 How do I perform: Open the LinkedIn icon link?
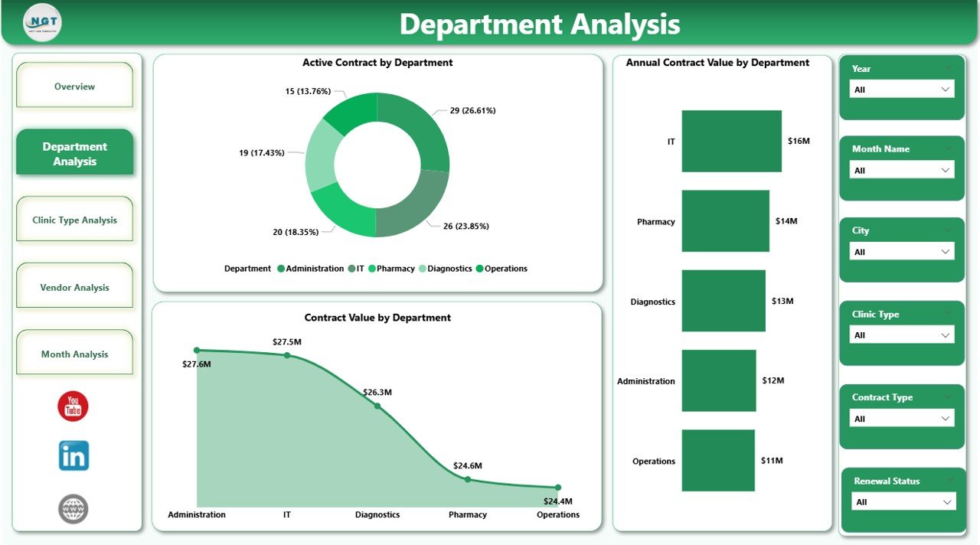tap(73, 455)
